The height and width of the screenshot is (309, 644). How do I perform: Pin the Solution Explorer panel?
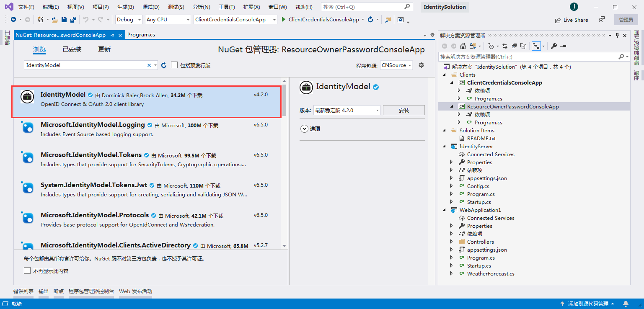tap(617, 36)
